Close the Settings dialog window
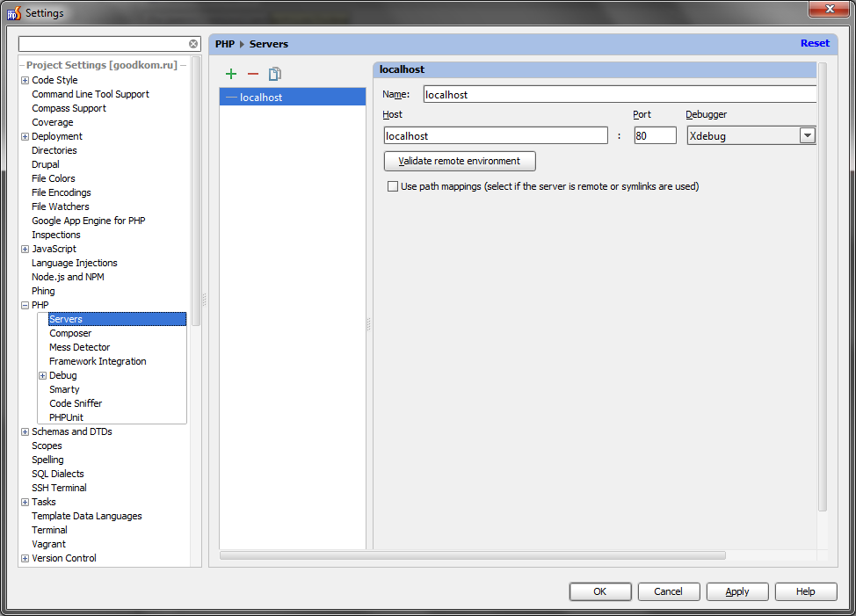The height and width of the screenshot is (616, 856). click(830, 9)
